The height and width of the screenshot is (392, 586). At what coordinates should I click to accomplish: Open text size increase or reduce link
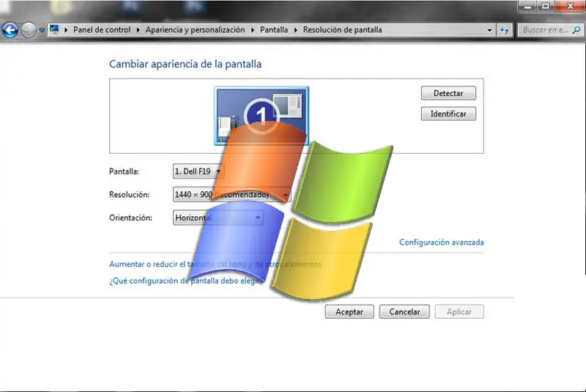[x=215, y=264]
